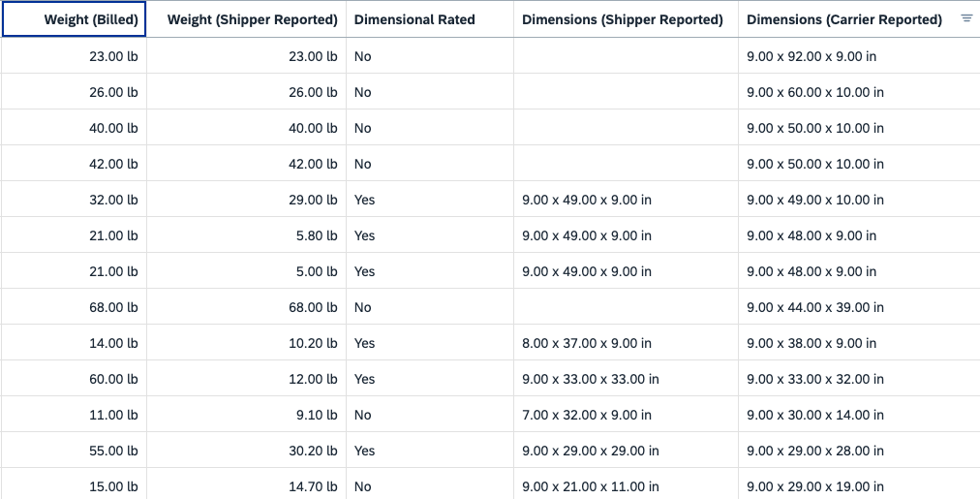980x499 pixels.
Task: Click Dimensions (Carrier Reported) column header
Action: pyautogui.click(x=844, y=19)
